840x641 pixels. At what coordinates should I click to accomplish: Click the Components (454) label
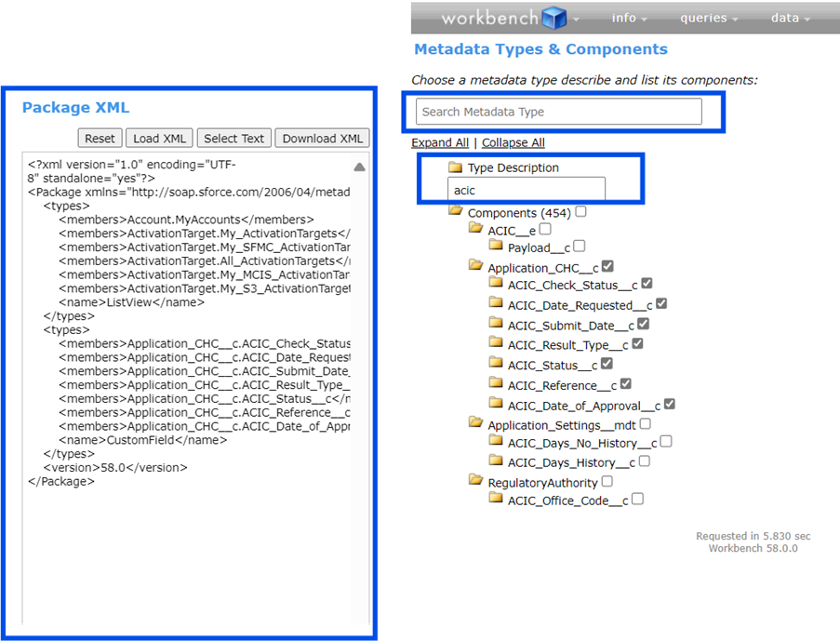[x=520, y=213]
